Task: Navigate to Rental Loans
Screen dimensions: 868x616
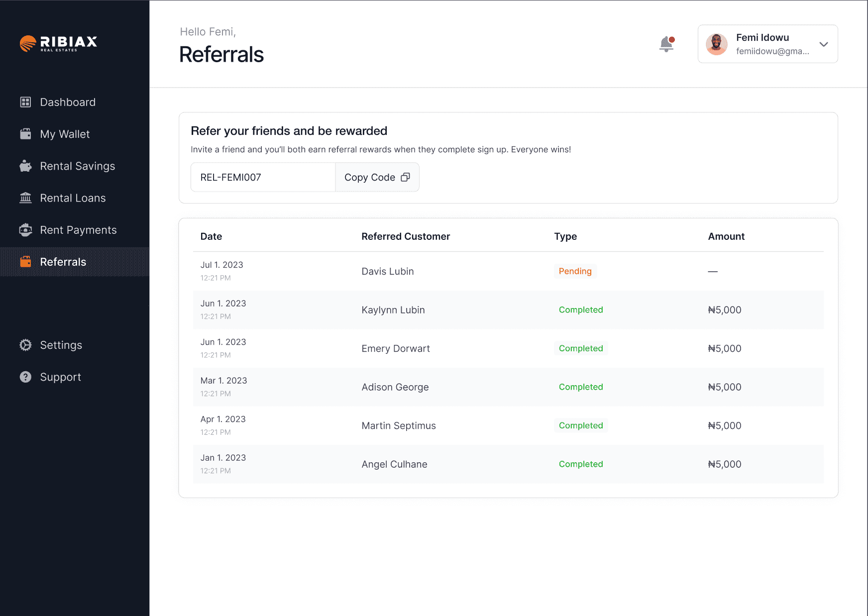Action: (x=75, y=198)
